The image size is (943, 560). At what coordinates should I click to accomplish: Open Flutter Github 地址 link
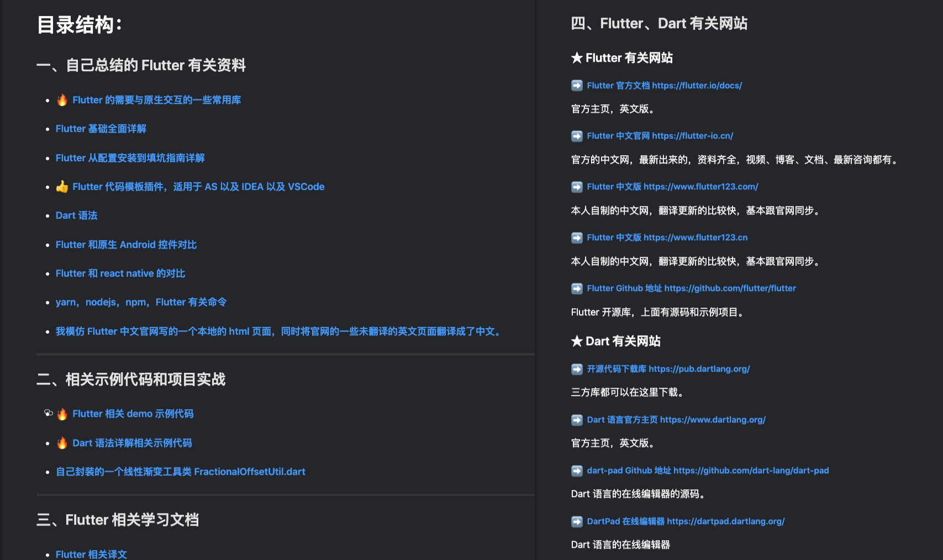tap(692, 288)
